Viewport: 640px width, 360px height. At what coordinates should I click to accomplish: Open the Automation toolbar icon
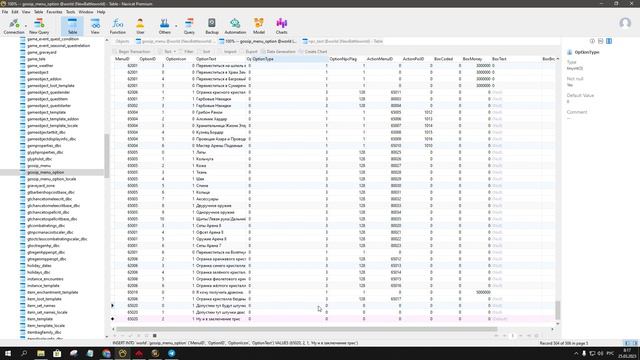235,26
